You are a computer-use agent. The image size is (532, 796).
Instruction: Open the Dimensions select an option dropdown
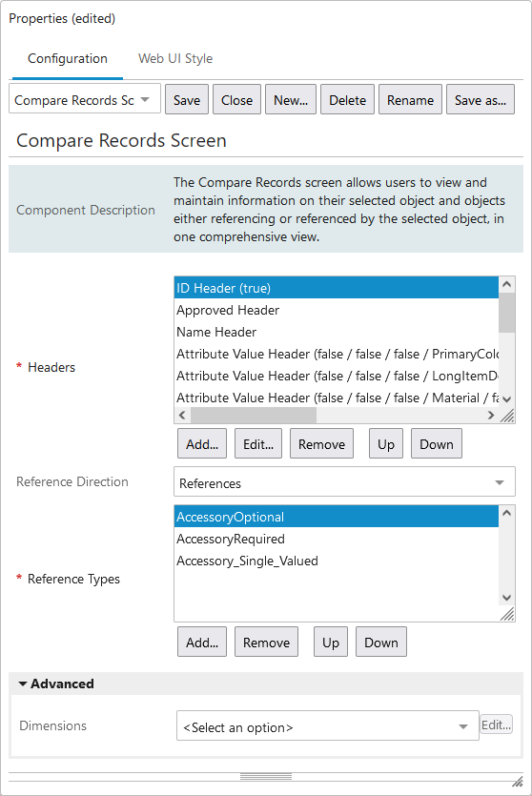327,726
